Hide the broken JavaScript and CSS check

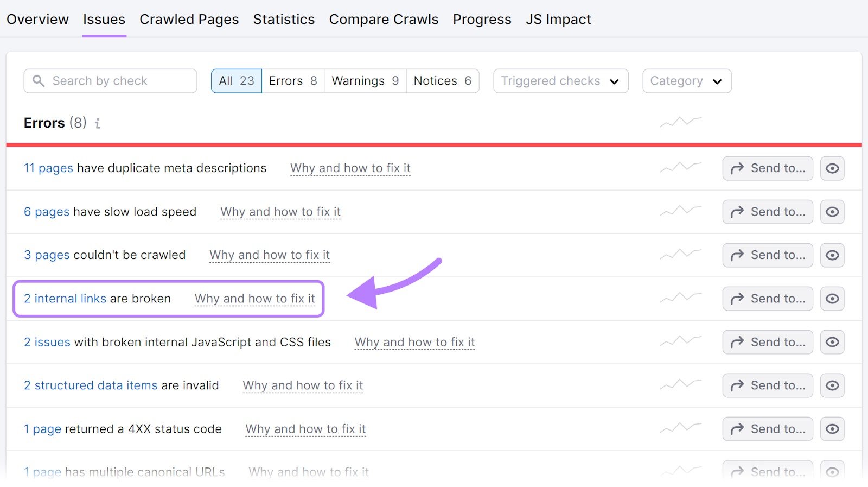tap(832, 342)
